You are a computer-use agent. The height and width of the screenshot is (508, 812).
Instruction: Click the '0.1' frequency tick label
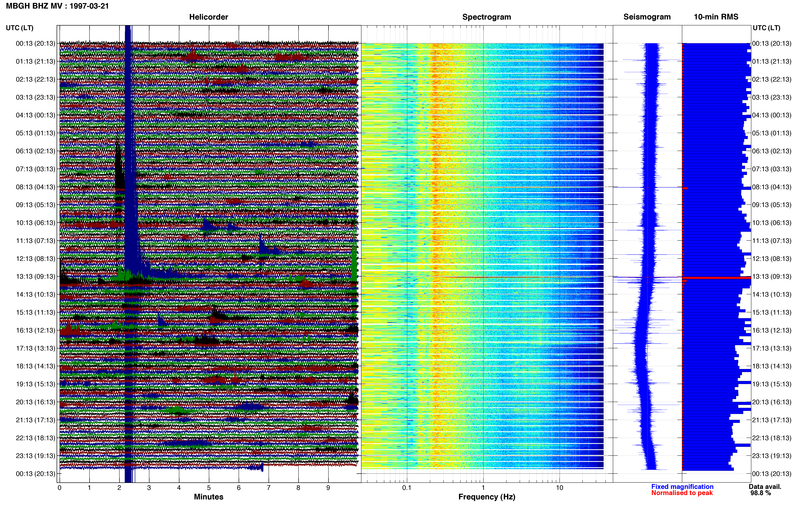click(x=407, y=488)
